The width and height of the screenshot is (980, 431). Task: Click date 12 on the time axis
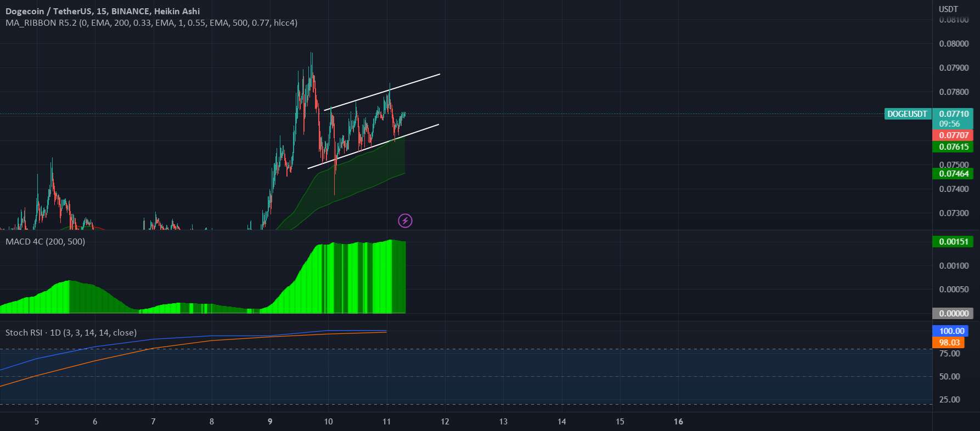click(445, 422)
